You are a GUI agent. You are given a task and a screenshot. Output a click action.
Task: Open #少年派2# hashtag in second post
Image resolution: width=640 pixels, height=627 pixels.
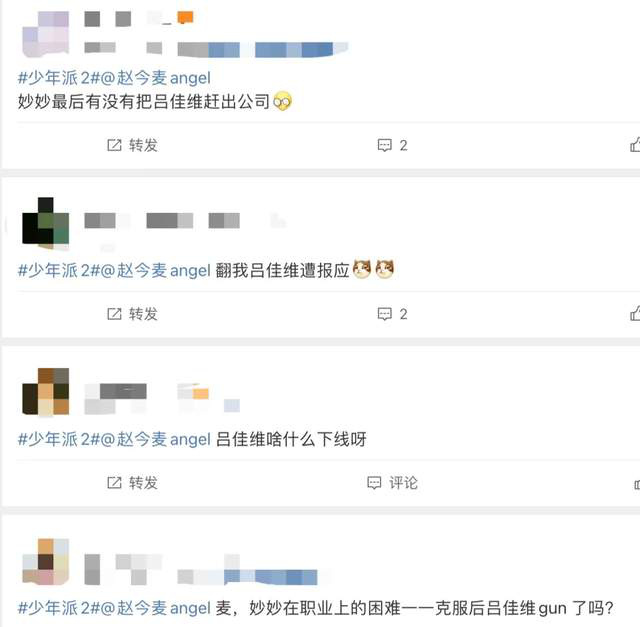click(x=59, y=270)
